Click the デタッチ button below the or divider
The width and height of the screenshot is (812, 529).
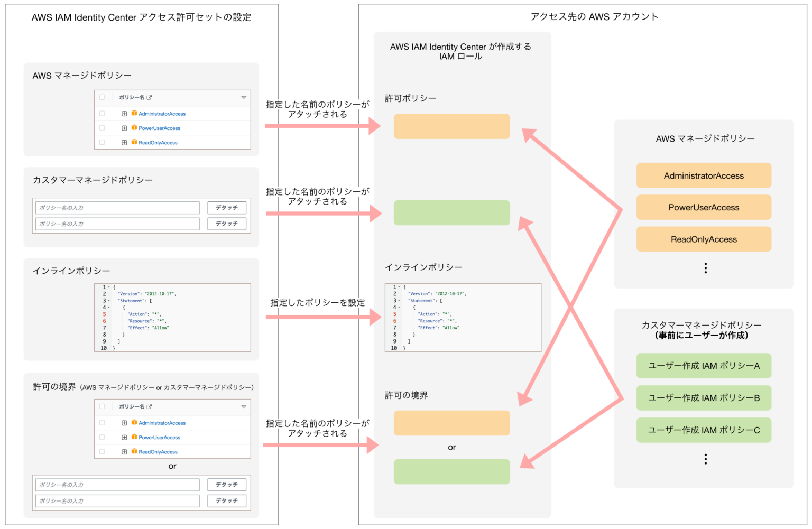click(x=227, y=484)
